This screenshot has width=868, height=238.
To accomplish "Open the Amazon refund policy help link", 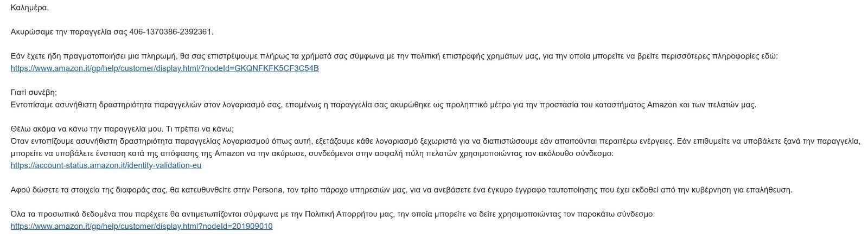I will click(x=164, y=68).
